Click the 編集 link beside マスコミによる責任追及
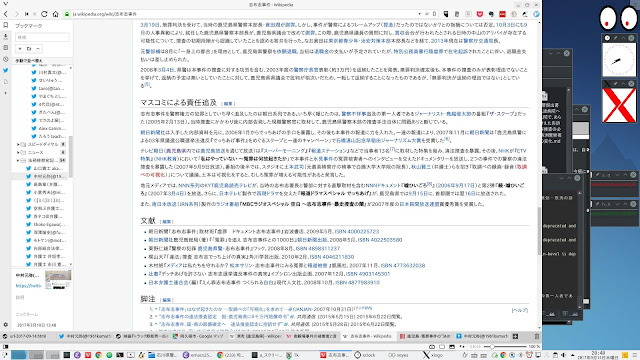 pos(228,104)
